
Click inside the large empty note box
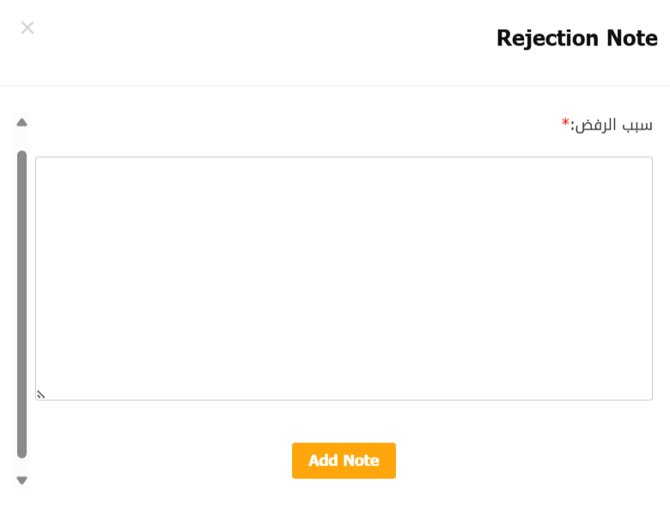point(344,278)
